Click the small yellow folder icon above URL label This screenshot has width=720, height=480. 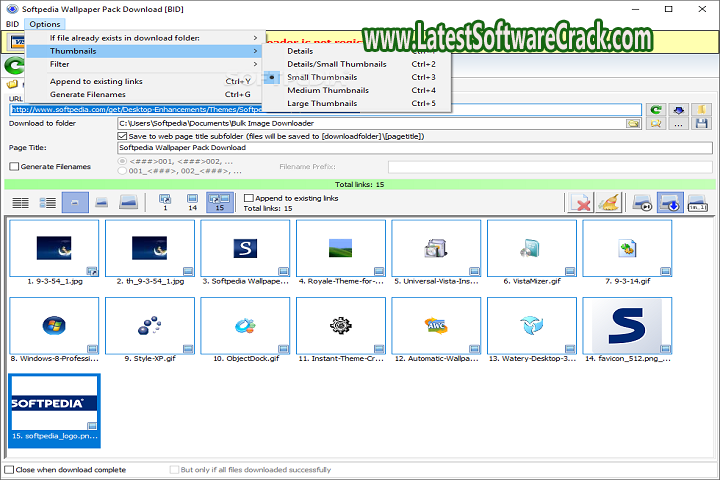pyautogui.click(x=12, y=84)
